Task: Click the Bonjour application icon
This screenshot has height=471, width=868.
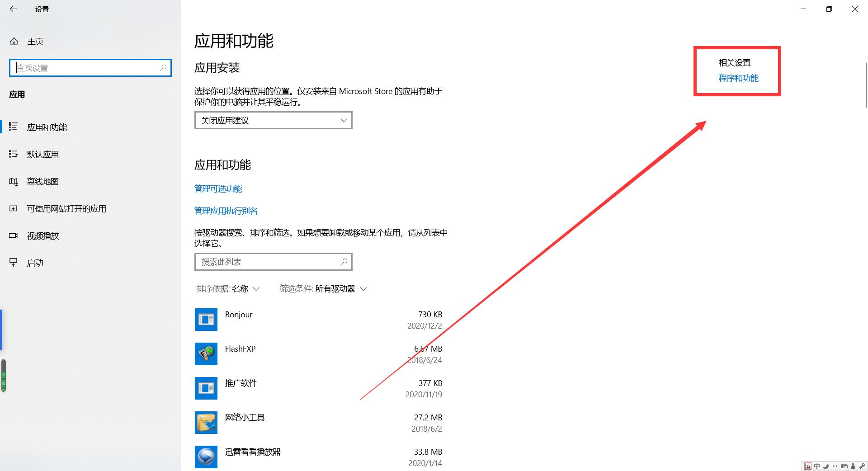Action: click(206, 320)
